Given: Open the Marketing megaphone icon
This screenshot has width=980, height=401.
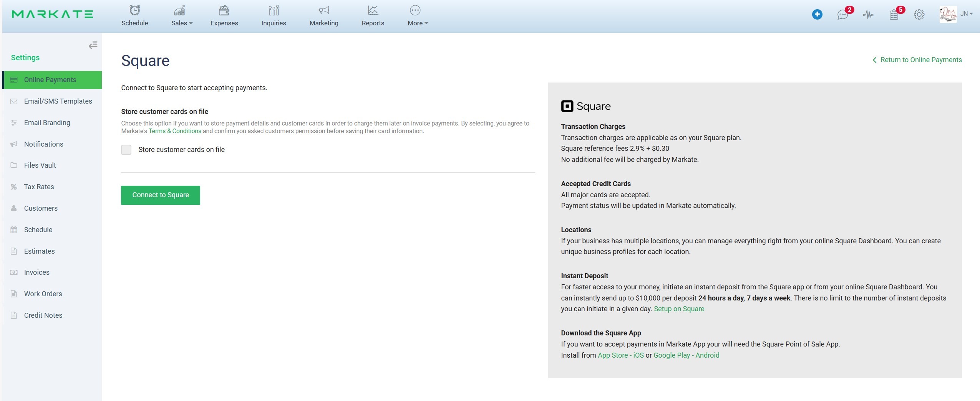Looking at the screenshot, I should point(324,10).
